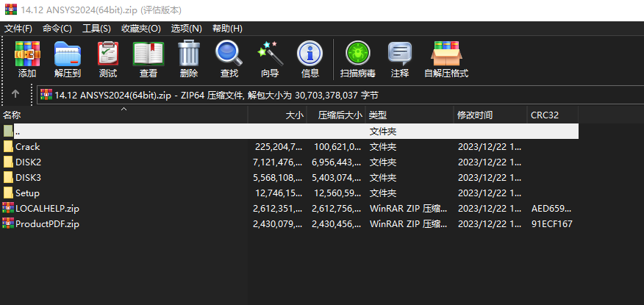
Task: Click CRC32 value AED659...
Action: 551,208
